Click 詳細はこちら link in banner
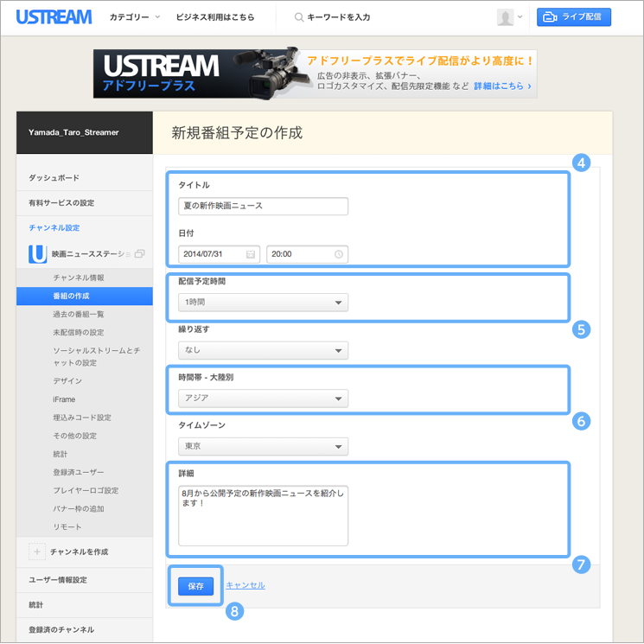The image size is (644, 644). [x=503, y=86]
